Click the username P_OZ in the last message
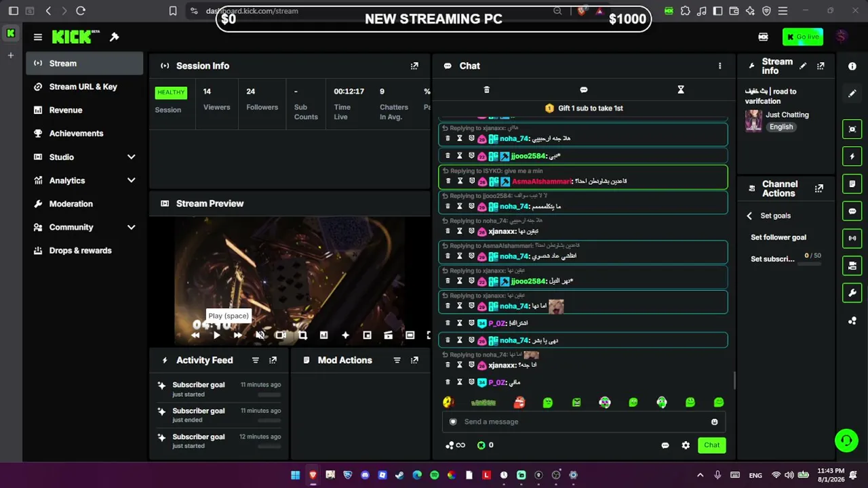The height and width of the screenshot is (488, 868). click(x=498, y=382)
